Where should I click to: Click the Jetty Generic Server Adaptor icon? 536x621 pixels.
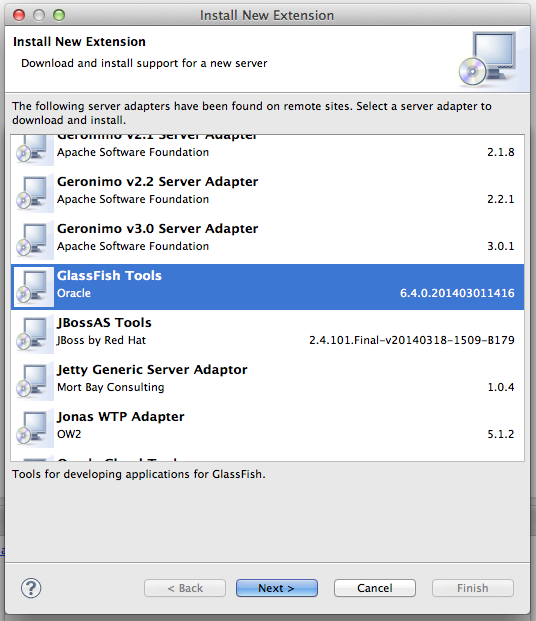(x=34, y=381)
